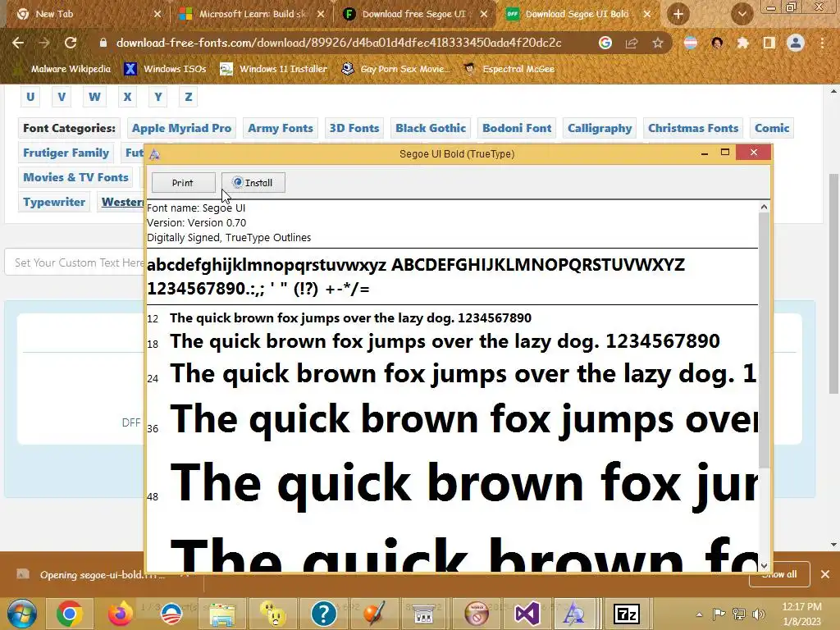
Task: Open the Black Gothic category
Action: click(x=431, y=129)
